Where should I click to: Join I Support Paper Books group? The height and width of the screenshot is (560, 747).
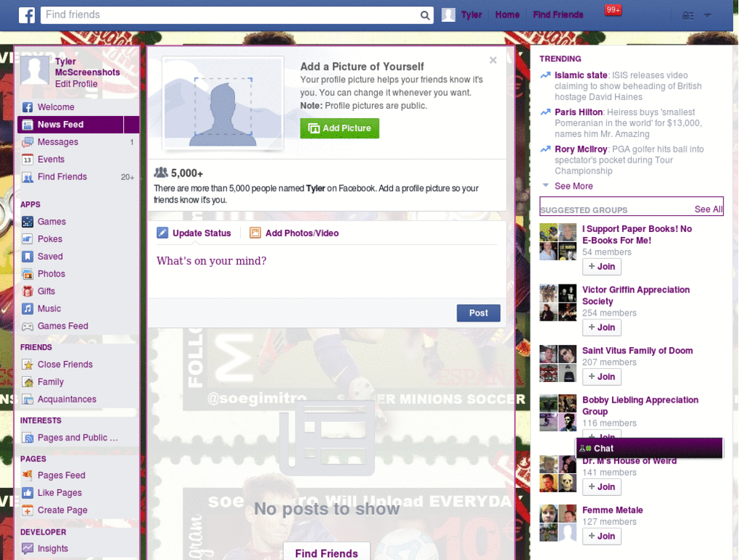pyautogui.click(x=602, y=267)
